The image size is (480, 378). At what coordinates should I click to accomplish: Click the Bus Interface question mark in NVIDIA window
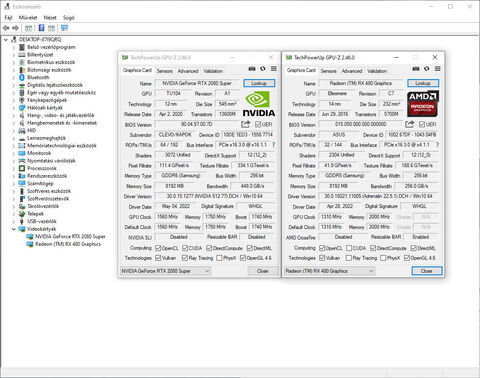273,145
